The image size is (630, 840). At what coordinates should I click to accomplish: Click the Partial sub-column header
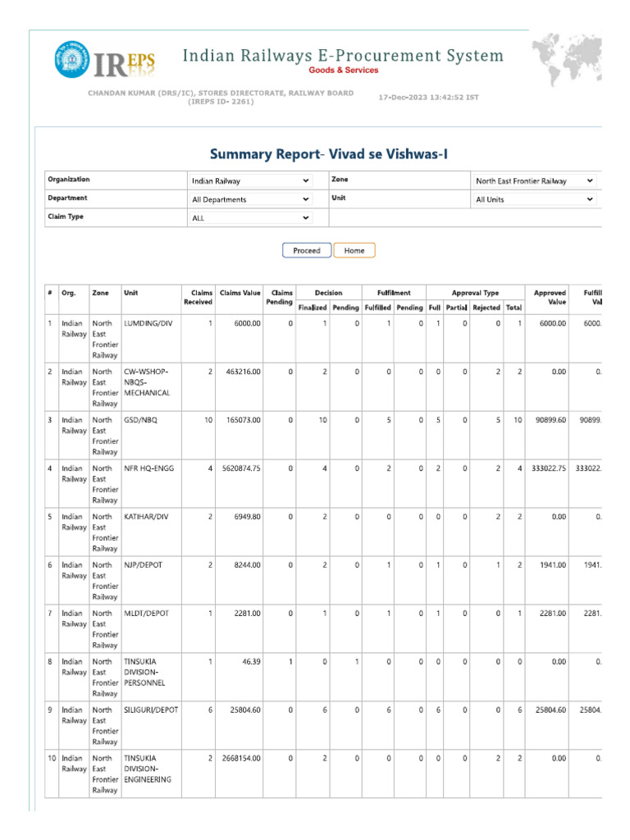[x=456, y=308]
